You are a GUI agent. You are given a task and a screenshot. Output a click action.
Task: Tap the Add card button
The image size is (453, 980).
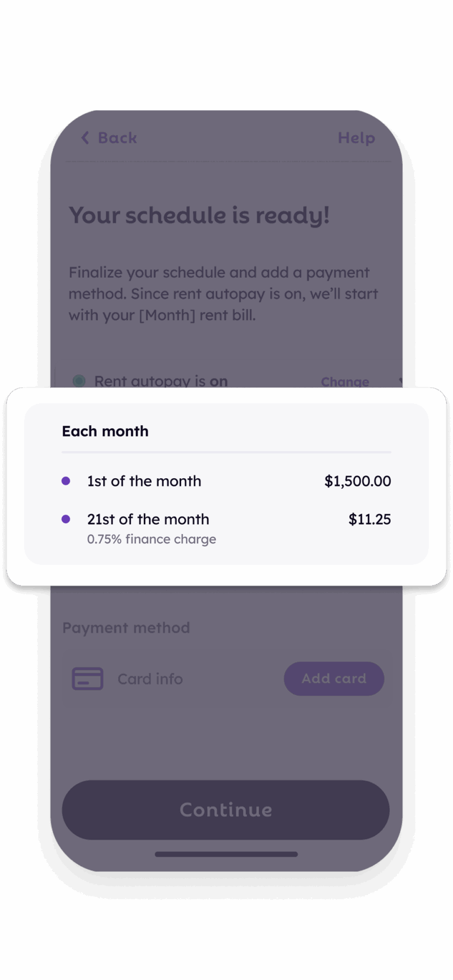tap(334, 679)
